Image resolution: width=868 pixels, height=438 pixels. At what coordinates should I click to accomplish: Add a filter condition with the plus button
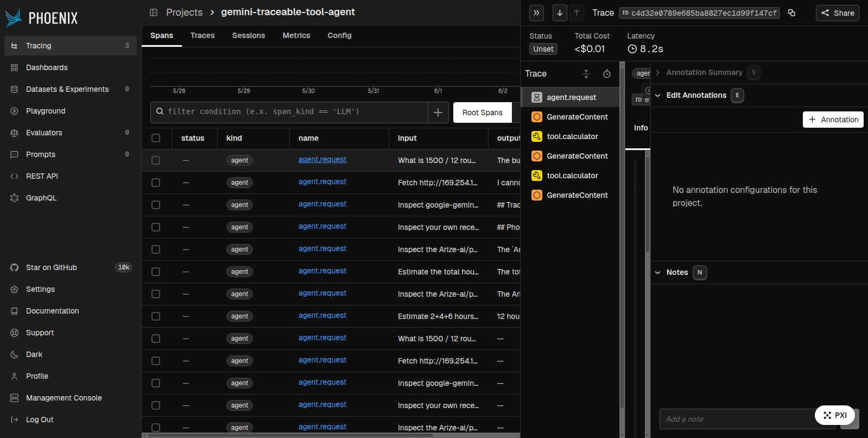[x=438, y=112]
